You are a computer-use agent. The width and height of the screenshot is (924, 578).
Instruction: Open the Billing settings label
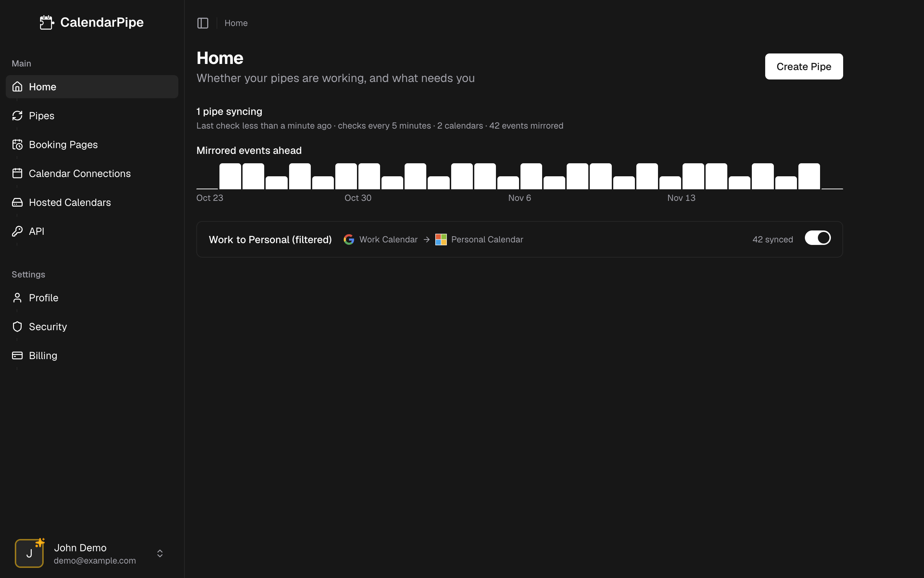(43, 355)
